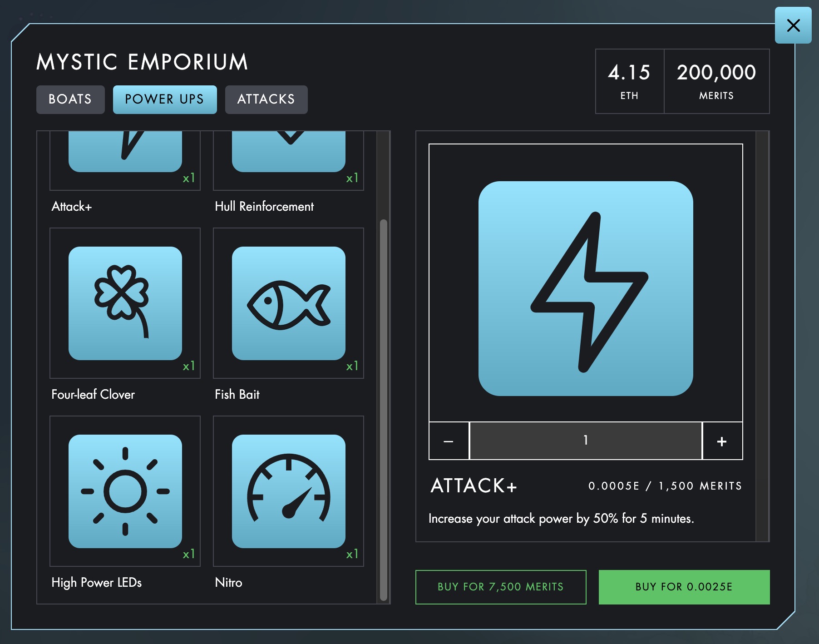
Task: Switch to the Boats tab
Action: click(x=70, y=99)
